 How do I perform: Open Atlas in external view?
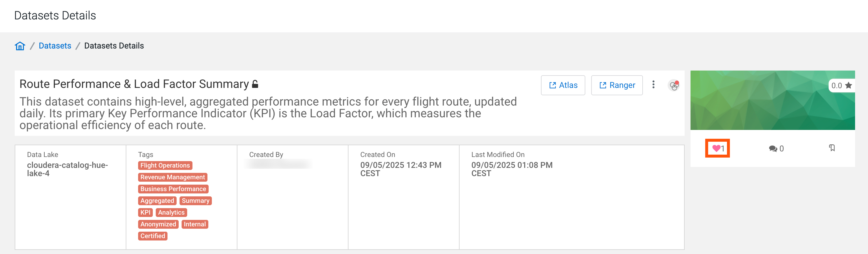[563, 85]
